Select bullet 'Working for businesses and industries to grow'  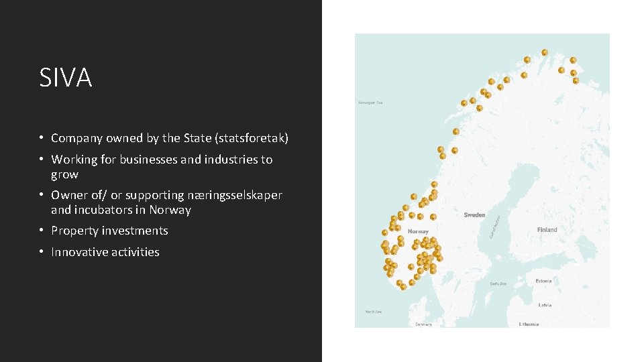pos(162,167)
